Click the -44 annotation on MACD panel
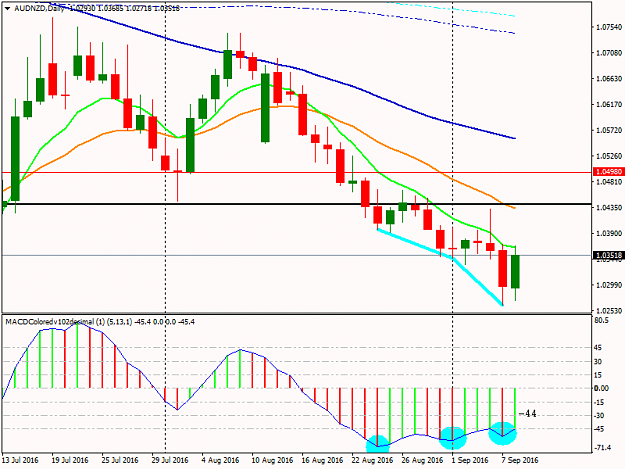This screenshot has width=625, height=469. [x=527, y=414]
